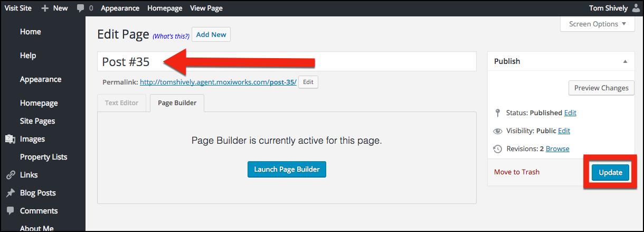
Task: Click the comments bubble icon in admin bar
Action: (x=81, y=8)
